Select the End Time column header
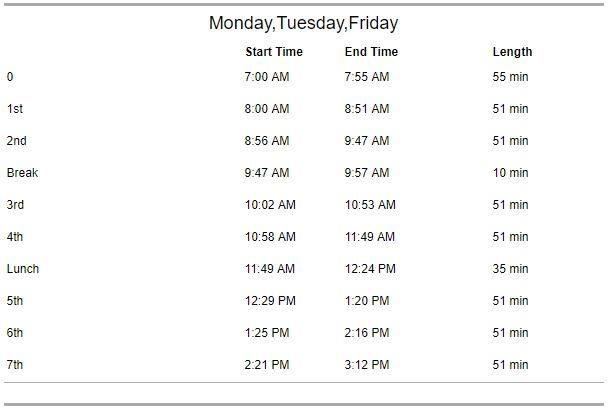The width and height of the screenshot is (608, 410). pos(371,52)
